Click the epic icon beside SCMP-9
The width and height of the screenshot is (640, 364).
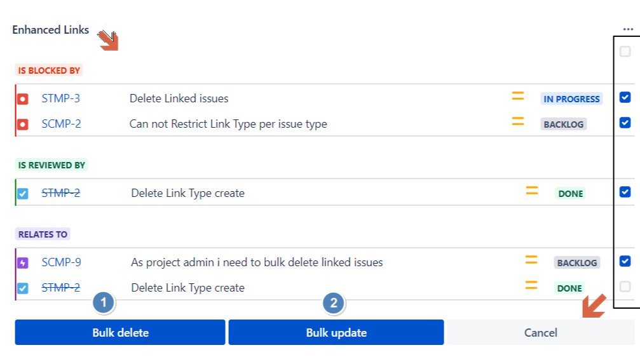tap(23, 263)
